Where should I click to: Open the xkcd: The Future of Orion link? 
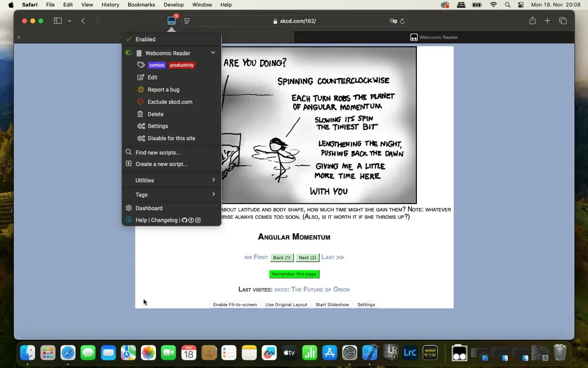tap(312, 289)
